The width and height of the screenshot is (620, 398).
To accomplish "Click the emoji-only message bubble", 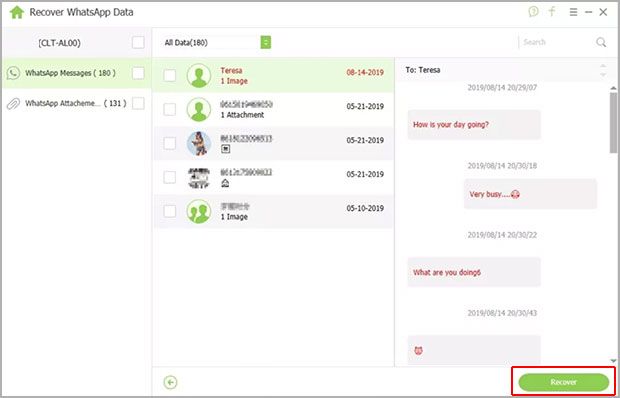I will (x=474, y=350).
